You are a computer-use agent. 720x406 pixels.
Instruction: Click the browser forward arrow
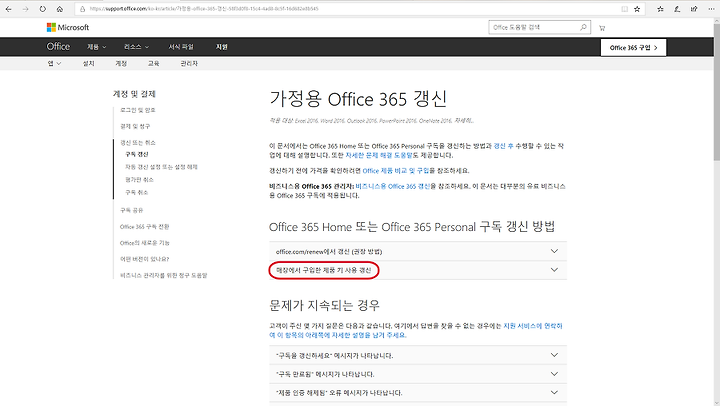[x=25, y=9]
